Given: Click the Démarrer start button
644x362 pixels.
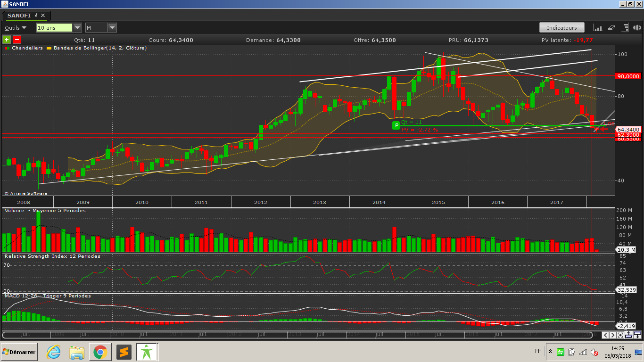Looking at the screenshot, I should pos(19,352).
